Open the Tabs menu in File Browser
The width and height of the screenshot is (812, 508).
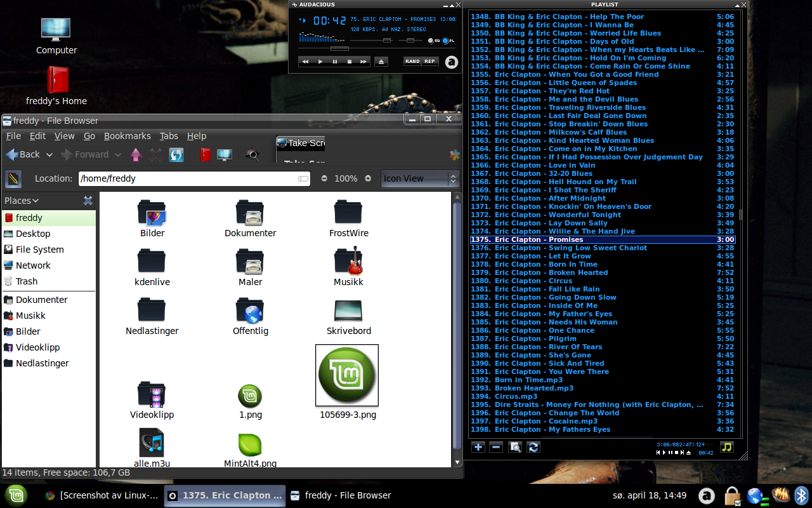(x=169, y=136)
